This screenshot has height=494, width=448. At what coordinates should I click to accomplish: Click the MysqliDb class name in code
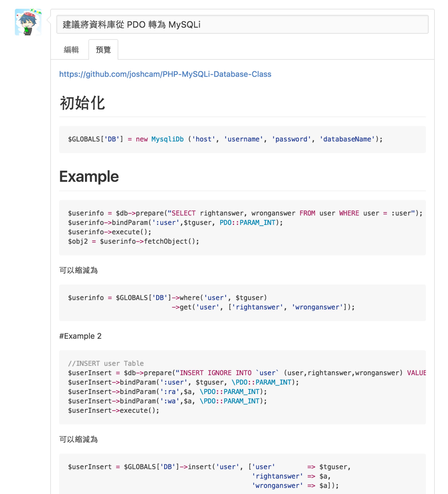[x=167, y=139]
